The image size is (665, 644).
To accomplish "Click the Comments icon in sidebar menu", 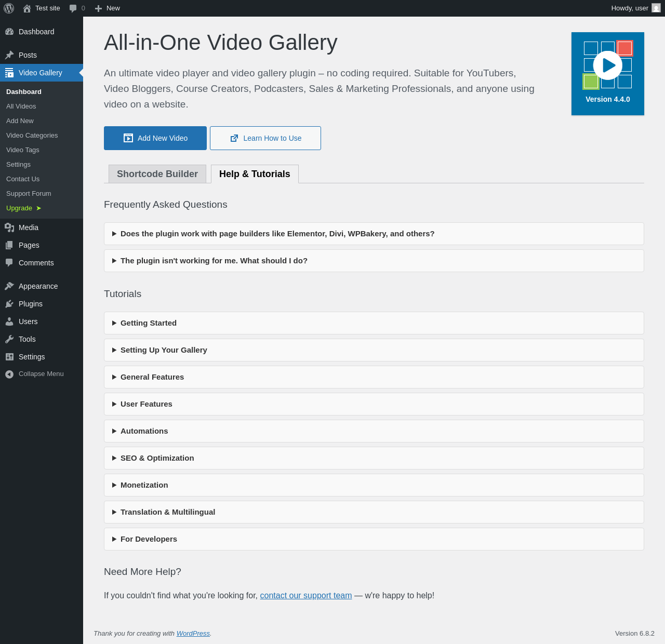I will (9, 263).
